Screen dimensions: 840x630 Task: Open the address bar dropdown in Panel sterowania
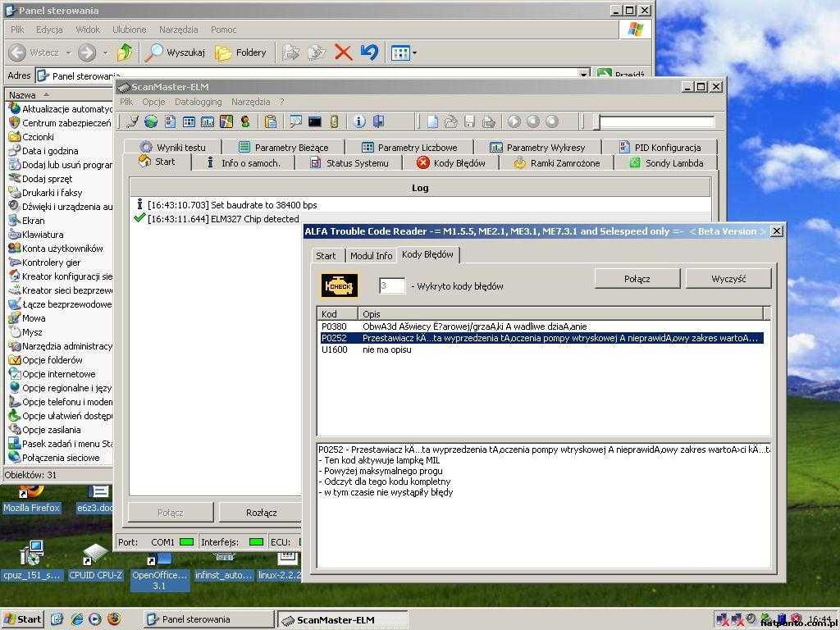pos(584,75)
